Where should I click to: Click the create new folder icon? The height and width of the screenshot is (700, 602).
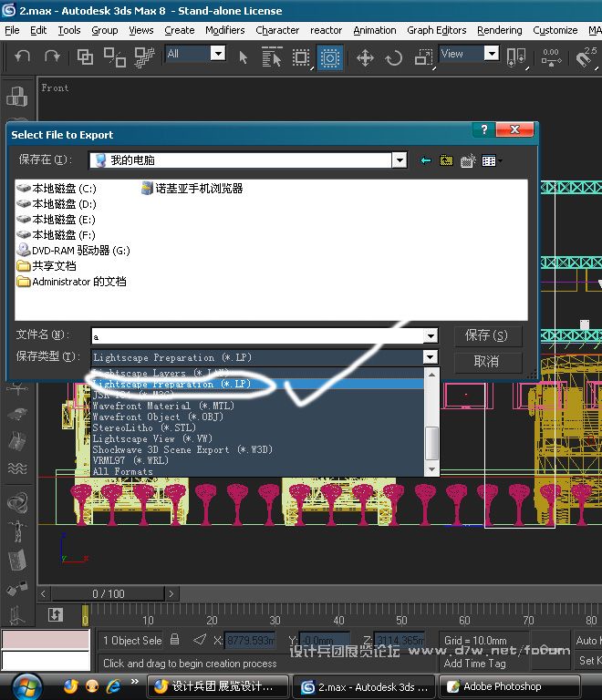[467, 160]
